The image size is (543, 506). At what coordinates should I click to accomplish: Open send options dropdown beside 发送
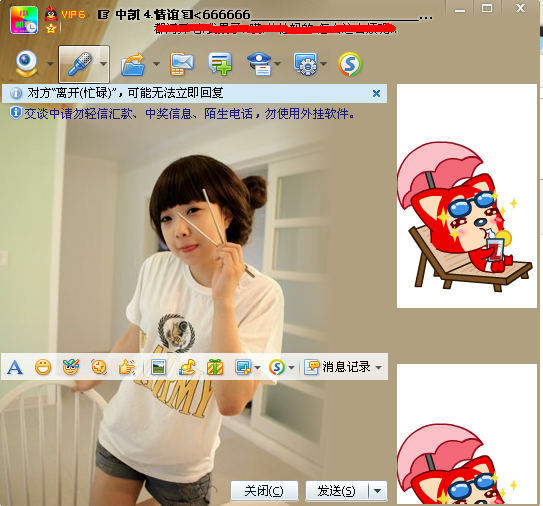[378, 490]
